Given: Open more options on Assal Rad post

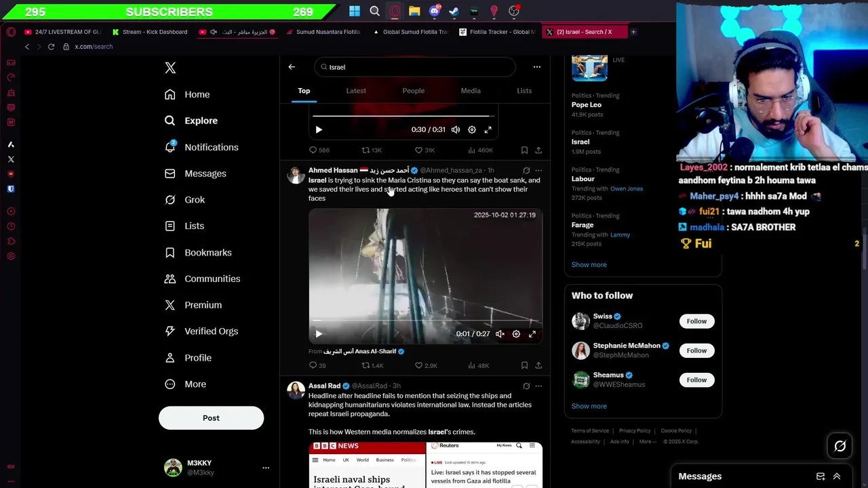Looking at the screenshot, I should [538, 386].
